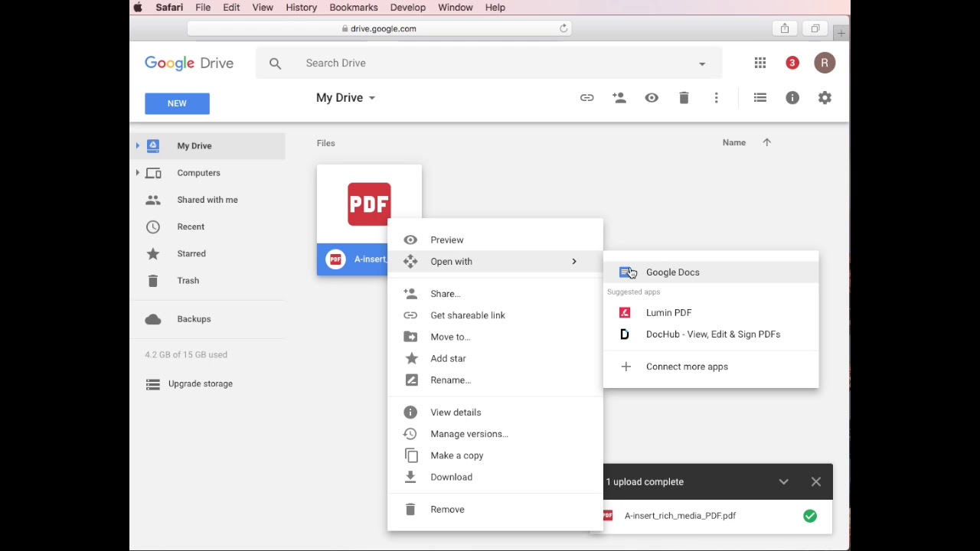Click the trash remove toolbar icon
Image resolution: width=980 pixels, height=551 pixels.
[x=684, y=98]
